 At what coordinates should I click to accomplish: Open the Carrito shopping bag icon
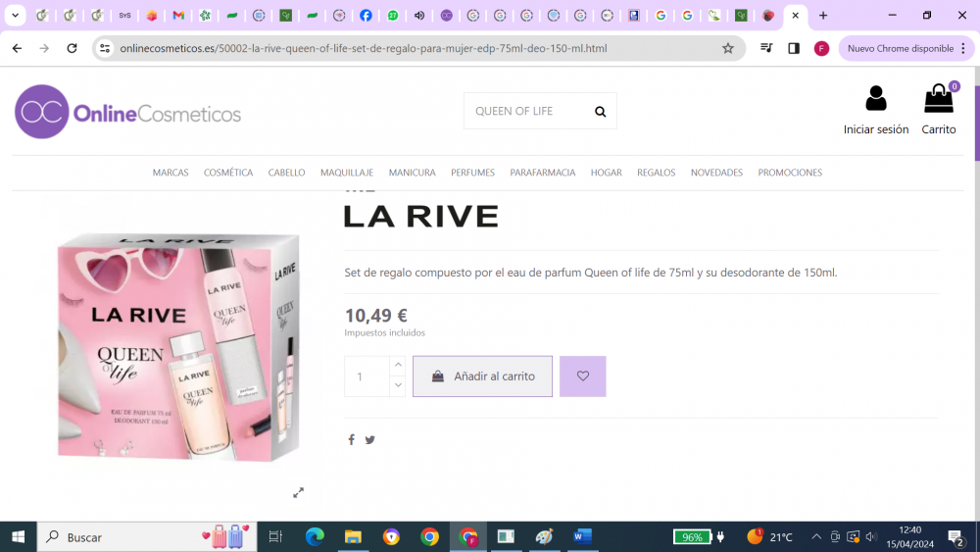click(x=939, y=99)
